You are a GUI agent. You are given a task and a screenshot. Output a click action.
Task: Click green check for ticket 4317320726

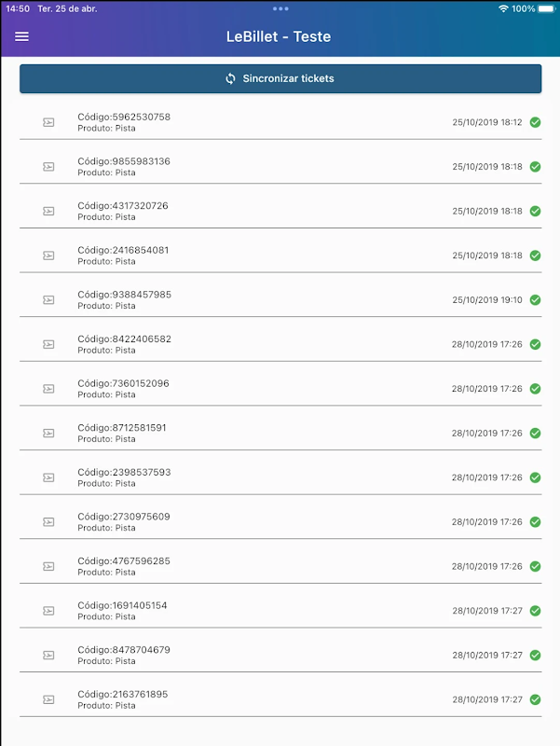coord(535,211)
